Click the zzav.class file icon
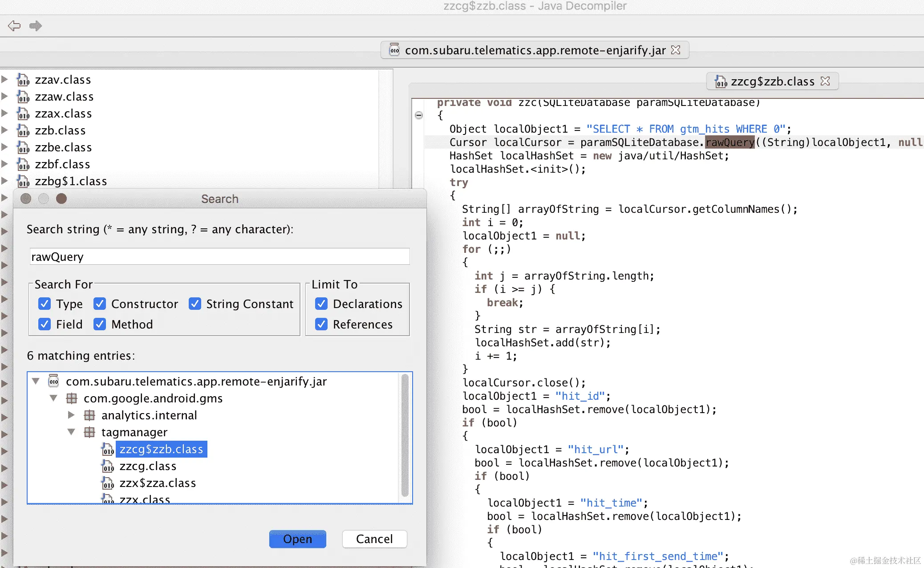The width and height of the screenshot is (924, 568). 23,80
